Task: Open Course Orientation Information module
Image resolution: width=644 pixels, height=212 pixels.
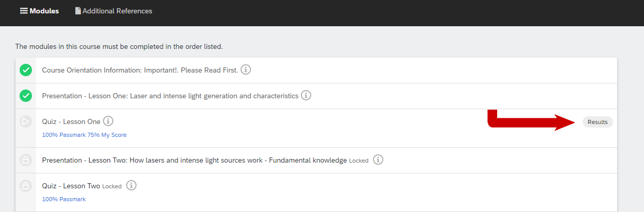Action: pyautogui.click(x=140, y=70)
